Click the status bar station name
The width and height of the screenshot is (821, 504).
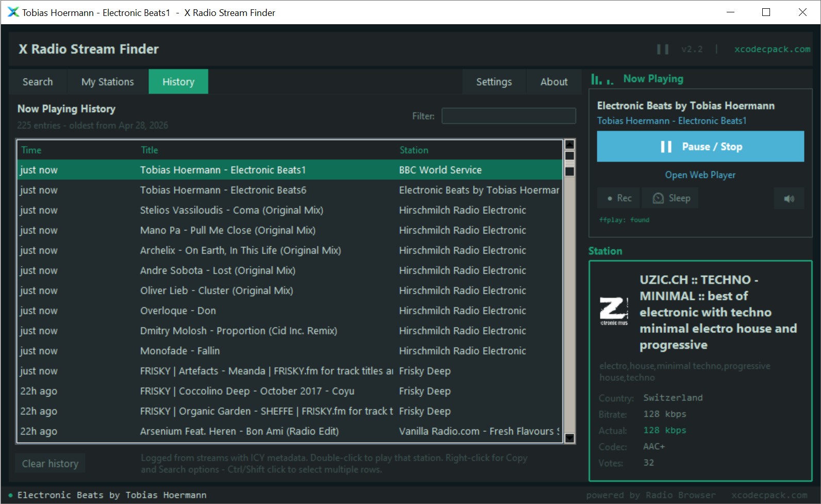point(112,495)
